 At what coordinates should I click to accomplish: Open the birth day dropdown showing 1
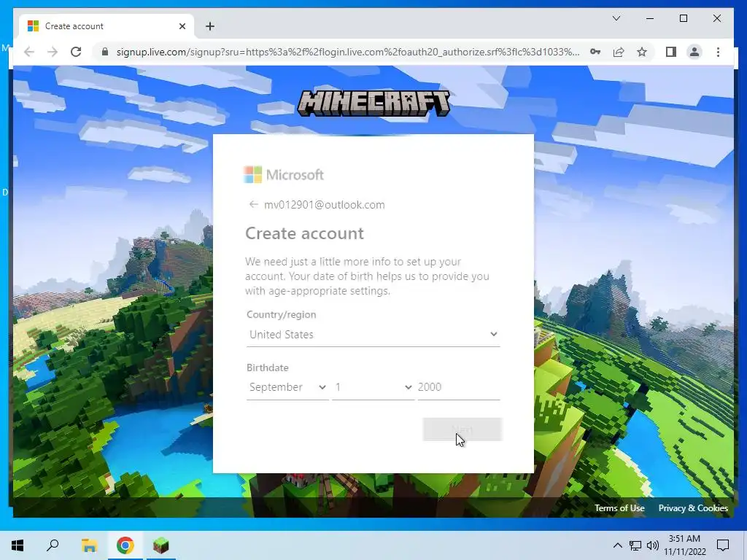point(373,387)
